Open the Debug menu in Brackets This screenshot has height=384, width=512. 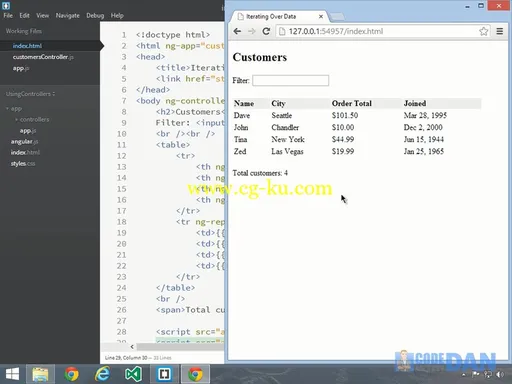[95, 15]
